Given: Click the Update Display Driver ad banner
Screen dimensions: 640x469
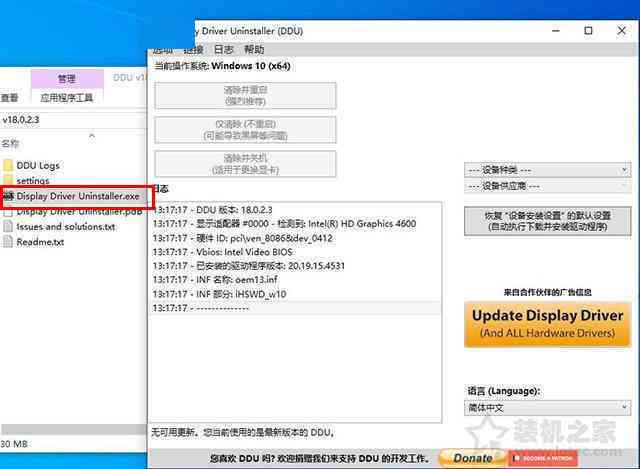Looking at the screenshot, I should [x=547, y=325].
